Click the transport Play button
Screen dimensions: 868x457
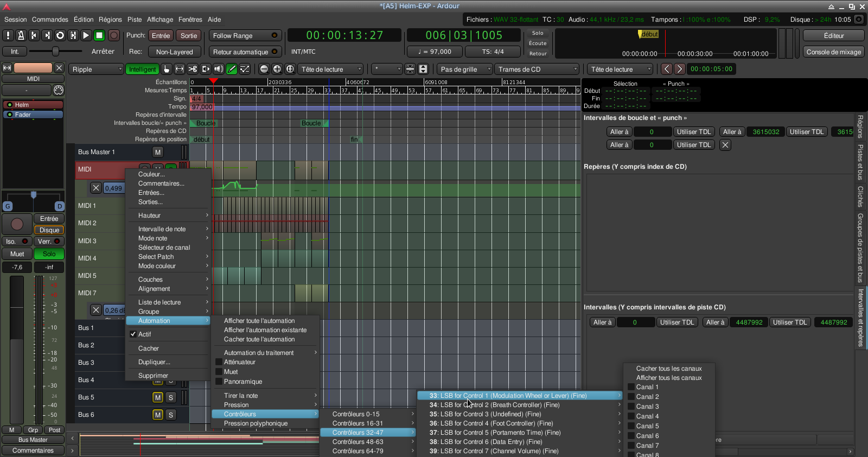click(86, 35)
